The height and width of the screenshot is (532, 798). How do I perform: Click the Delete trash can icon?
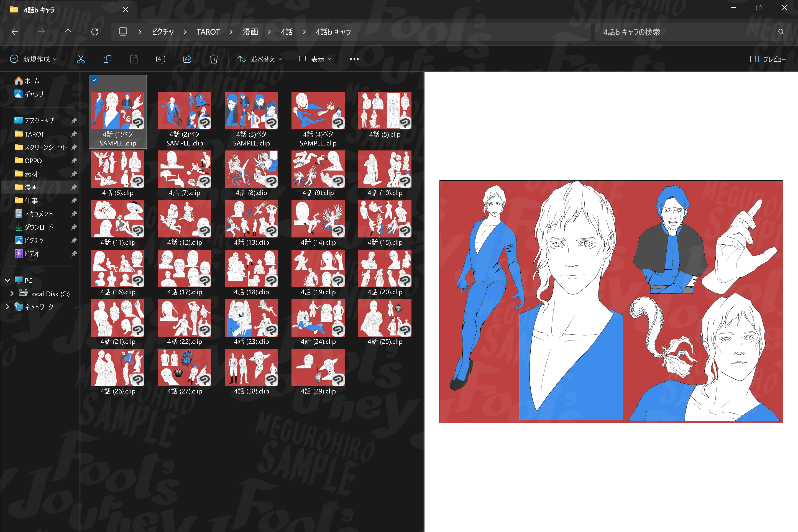(x=214, y=59)
